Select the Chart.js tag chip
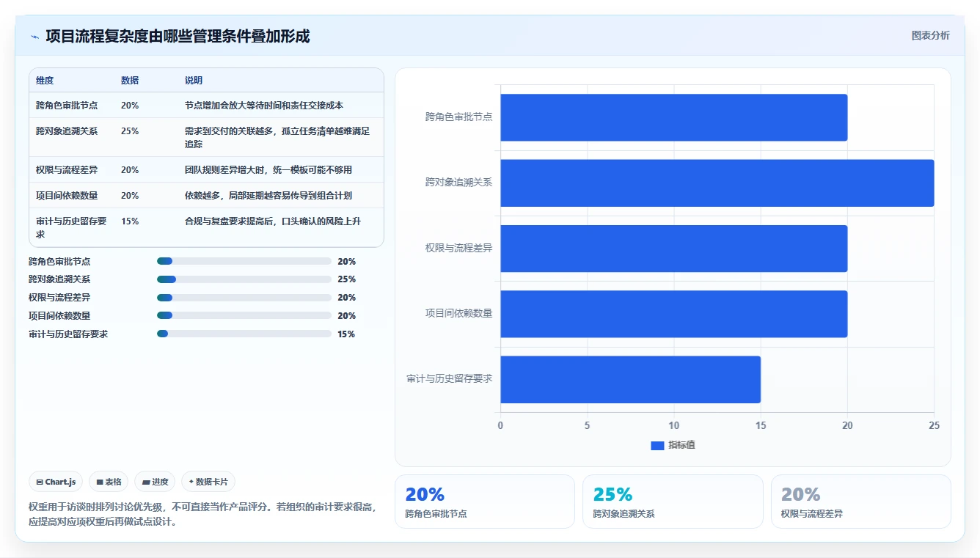Image resolution: width=980 pixels, height=558 pixels. (x=56, y=482)
